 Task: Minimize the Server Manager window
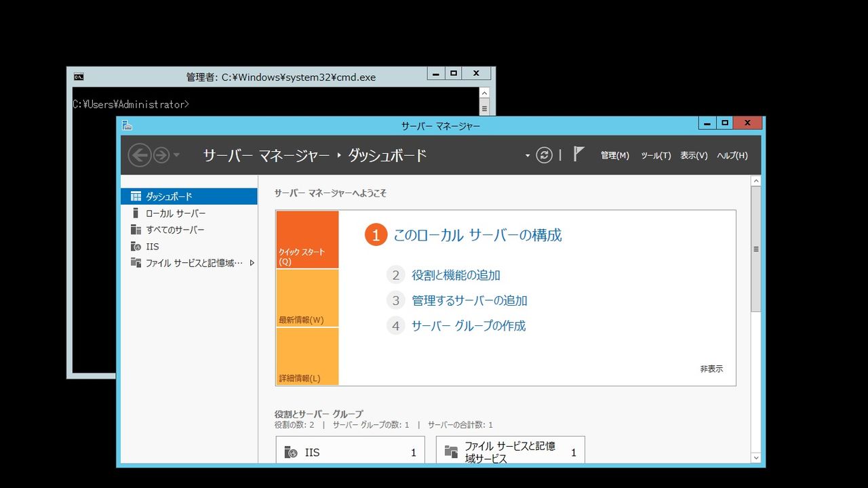click(707, 123)
